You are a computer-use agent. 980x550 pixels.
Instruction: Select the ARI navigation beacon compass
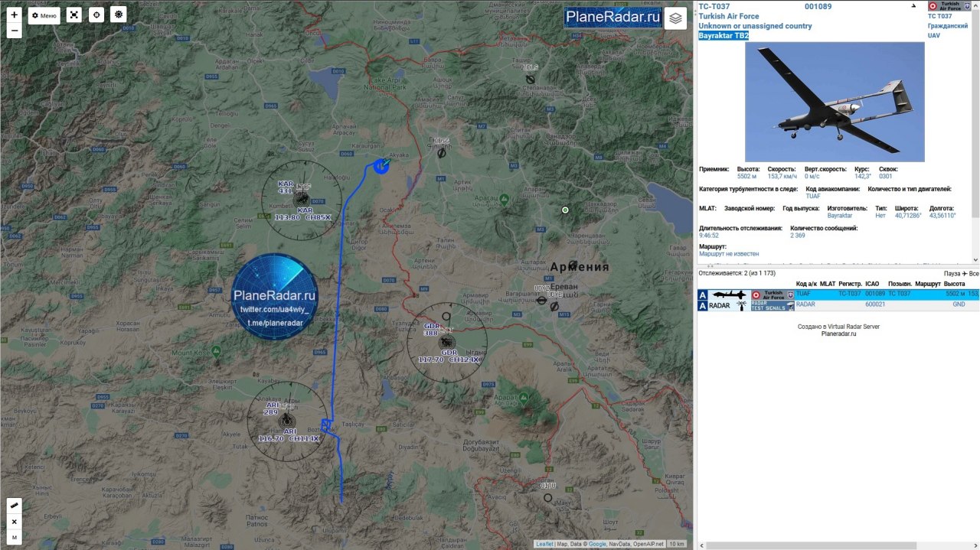[x=287, y=422]
